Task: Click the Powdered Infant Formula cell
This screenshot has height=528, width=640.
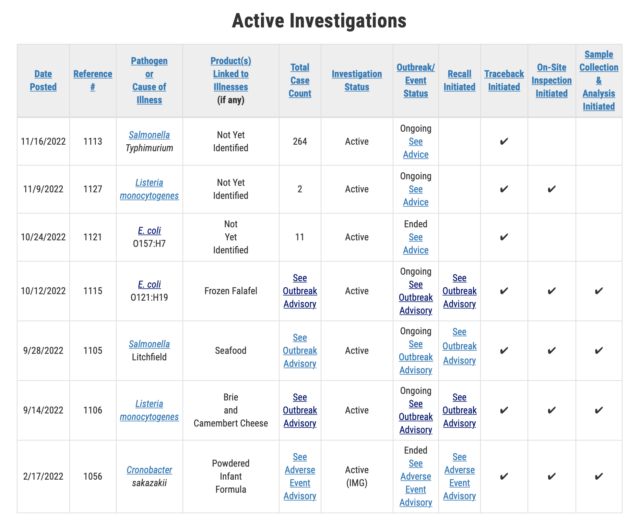Action: pos(231,476)
